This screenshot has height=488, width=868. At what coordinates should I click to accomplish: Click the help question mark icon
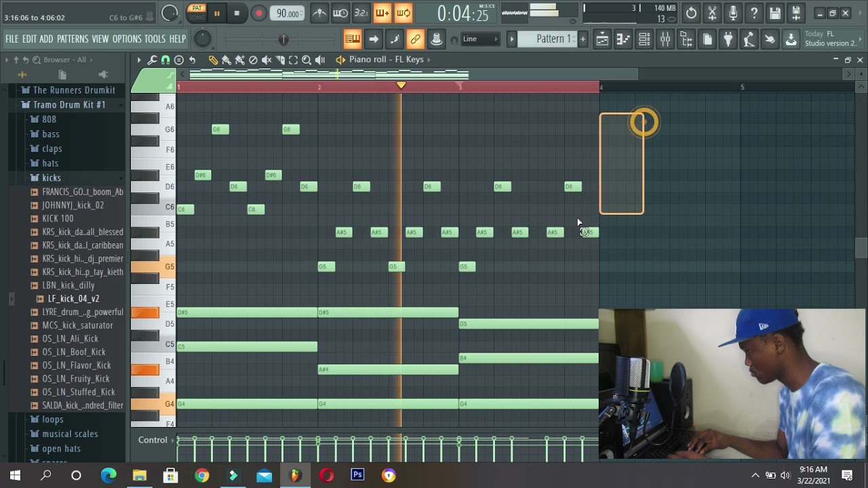pyautogui.click(x=754, y=13)
